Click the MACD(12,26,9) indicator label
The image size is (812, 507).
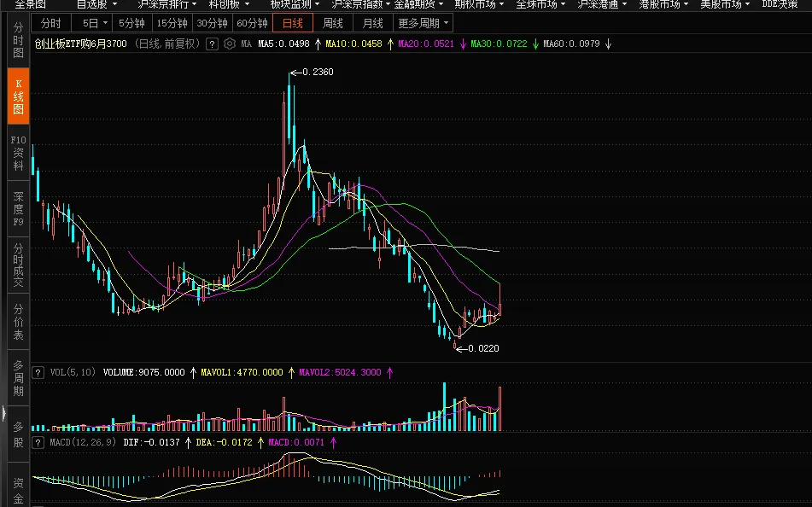click(x=83, y=443)
